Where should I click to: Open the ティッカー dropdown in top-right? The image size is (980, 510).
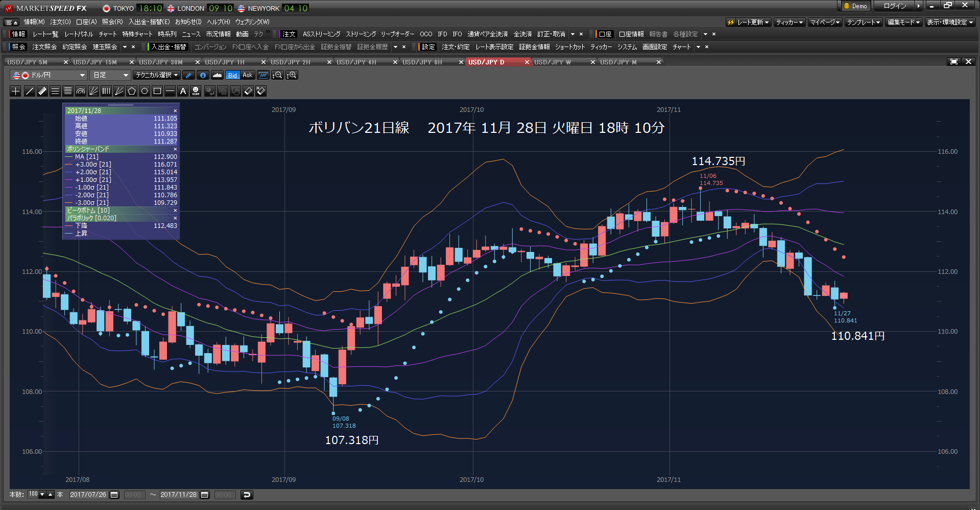tap(790, 22)
